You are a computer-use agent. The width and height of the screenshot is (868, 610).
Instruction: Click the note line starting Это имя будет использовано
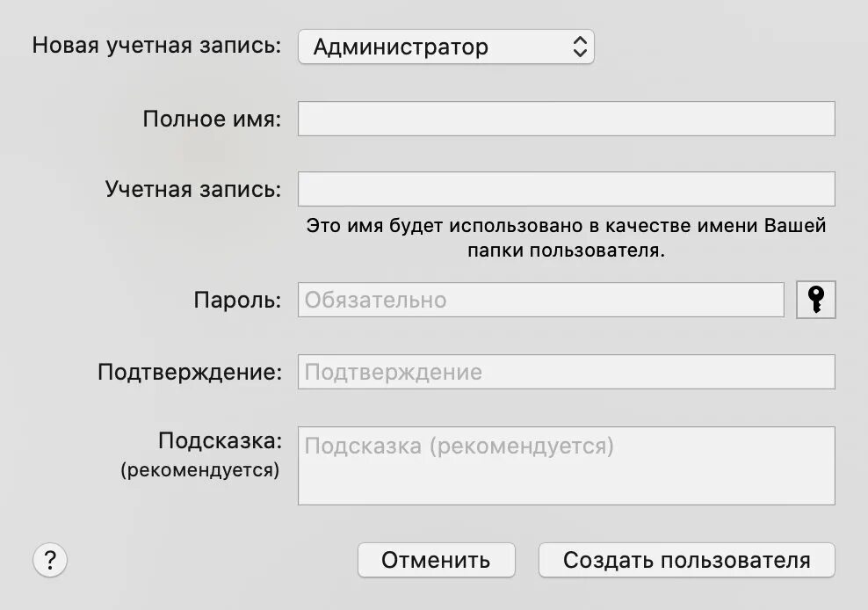pyautogui.click(x=567, y=226)
